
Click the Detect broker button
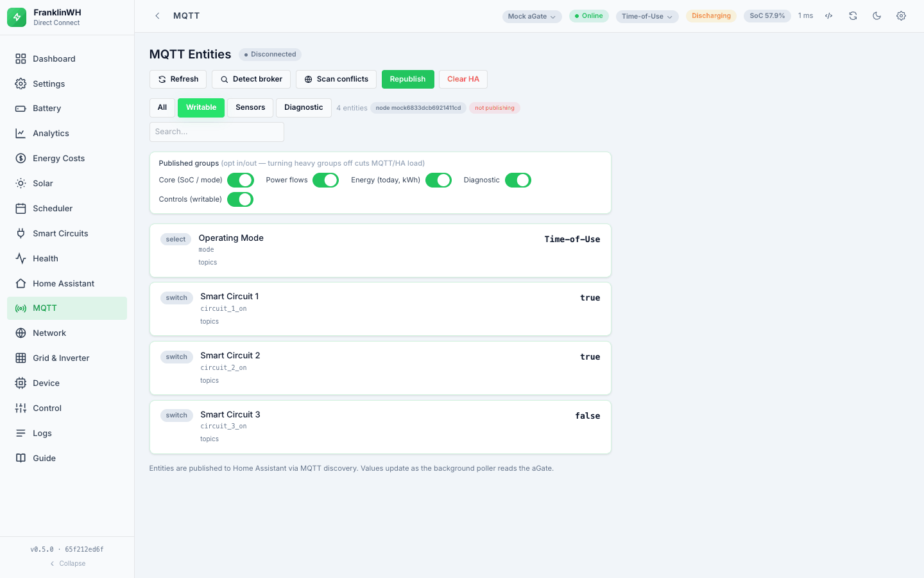[x=251, y=79]
